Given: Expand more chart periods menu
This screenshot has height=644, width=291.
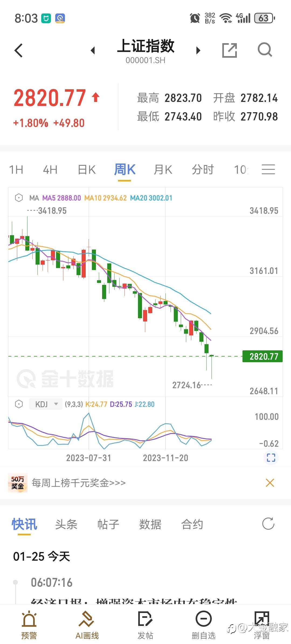Looking at the screenshot, I should click(268, 170).
